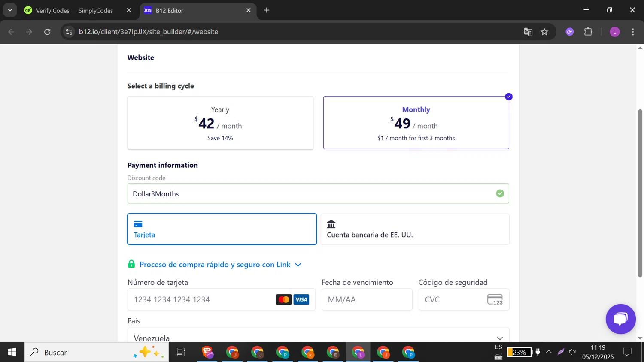Click the CVC card hint icon

[x=495, y=299]
